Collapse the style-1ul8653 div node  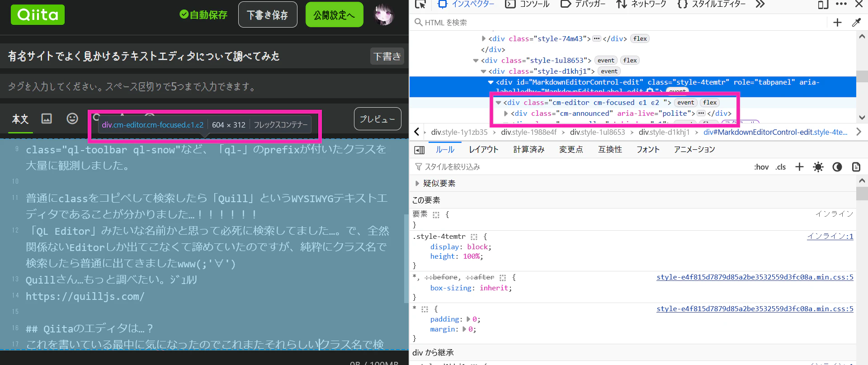point(476,61)
